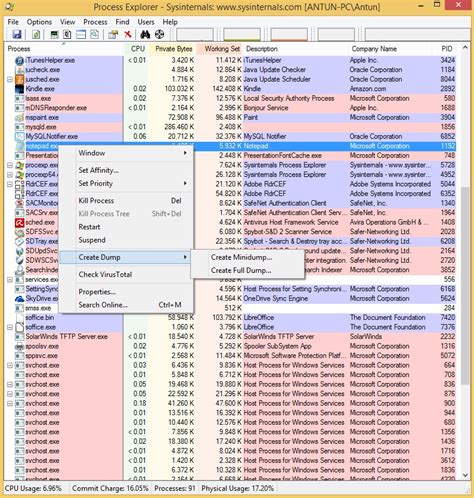Click the iTunesHelper.exe process icon

[x=20, y=61]
